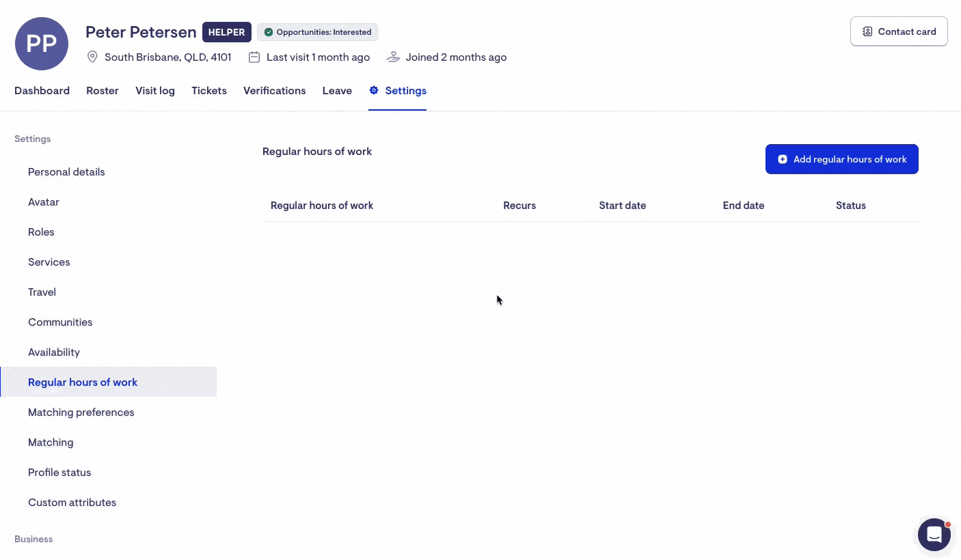Open Profile status settings

[x=59, y=473]
